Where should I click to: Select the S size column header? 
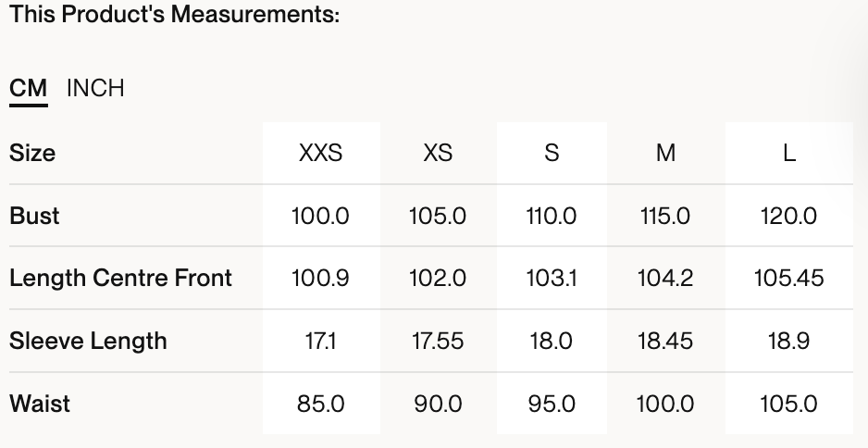[552, 154]
